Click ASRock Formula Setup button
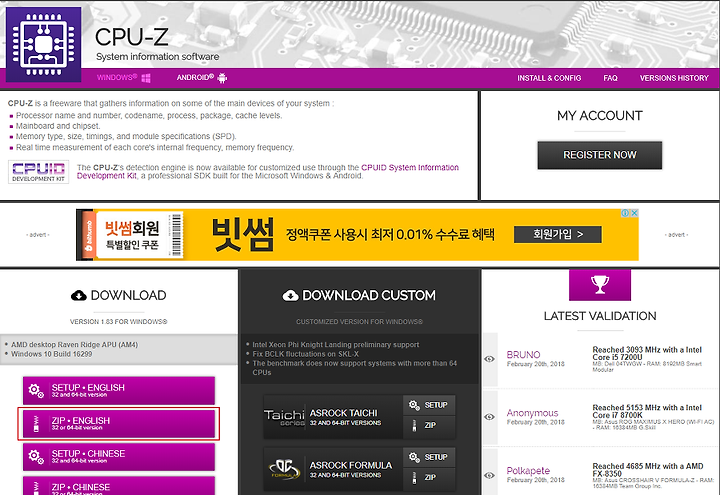Image resolution: width=720 pixels, height=495 pixels. click(x=429, y=457)
